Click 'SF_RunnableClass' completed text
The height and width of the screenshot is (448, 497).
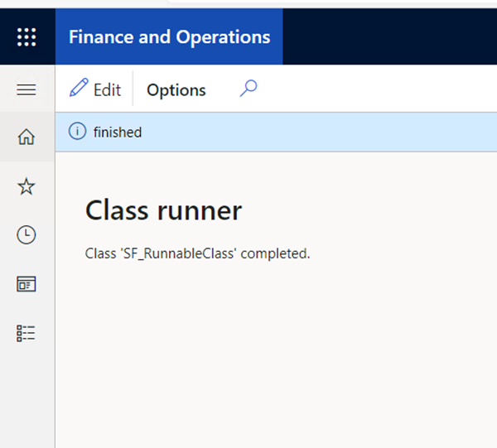point(197,253)
